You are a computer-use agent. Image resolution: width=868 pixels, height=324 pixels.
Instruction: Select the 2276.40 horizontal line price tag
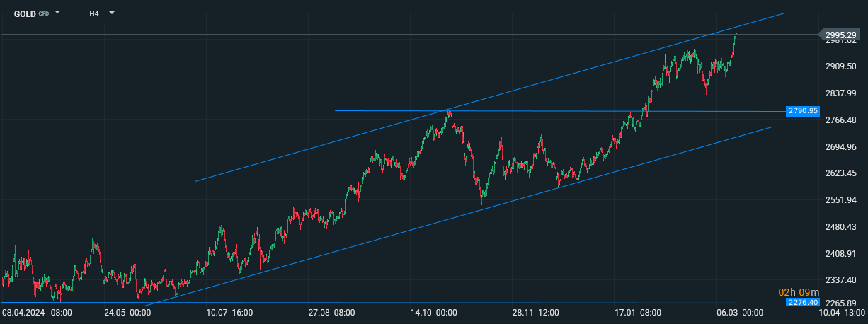[803, 302]
